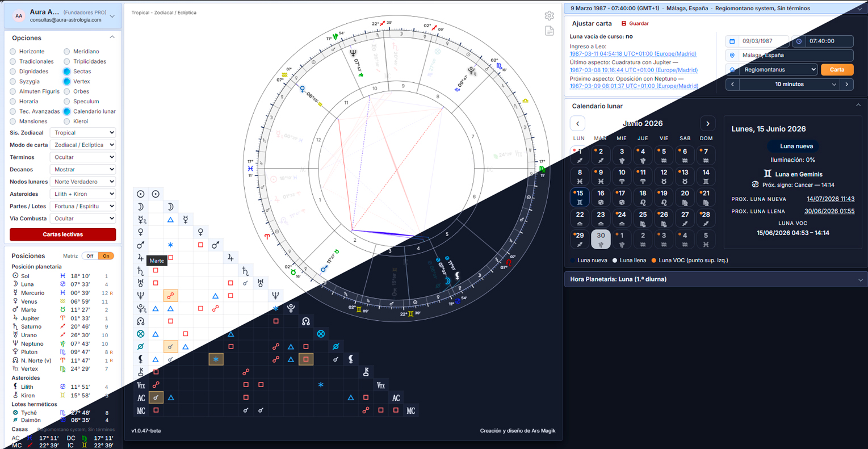Click the Vtx row label in aspect grid
Screen dimensions: 868x449
[x=140, y=385]
